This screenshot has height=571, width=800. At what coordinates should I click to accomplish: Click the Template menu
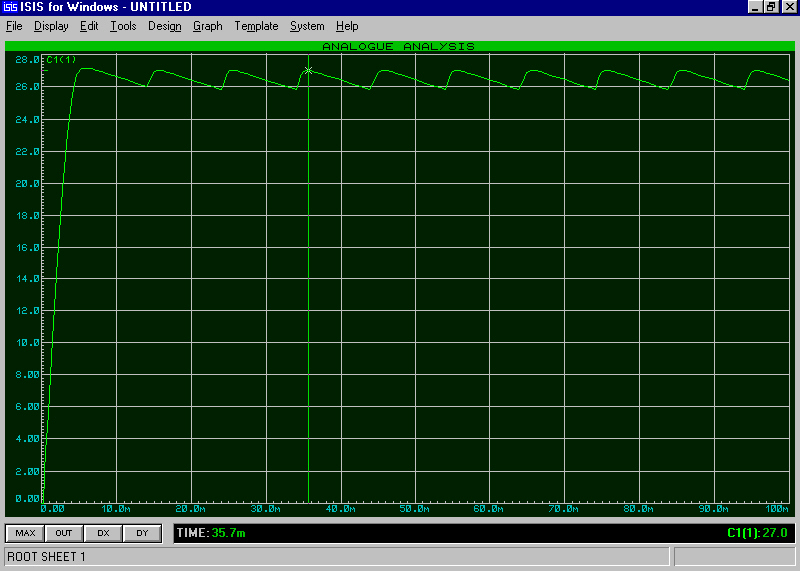(256, 26)
